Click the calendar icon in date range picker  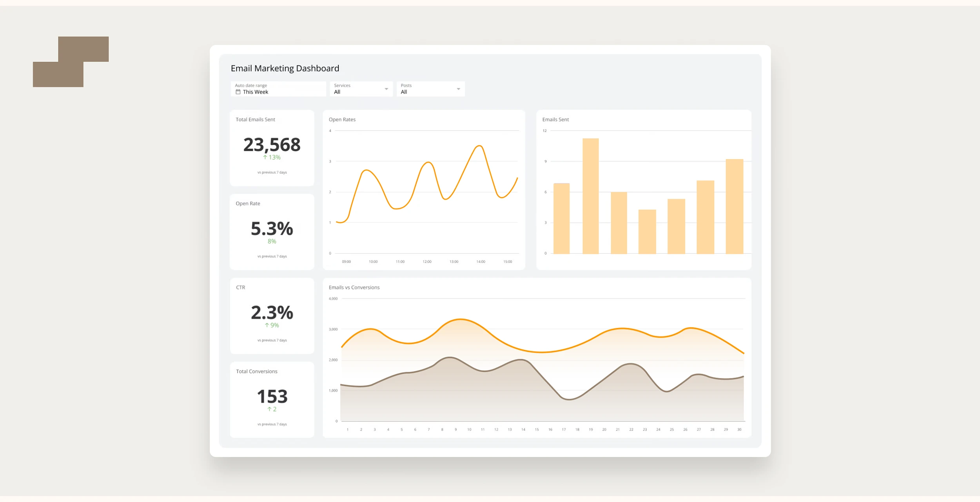point(238,91)
